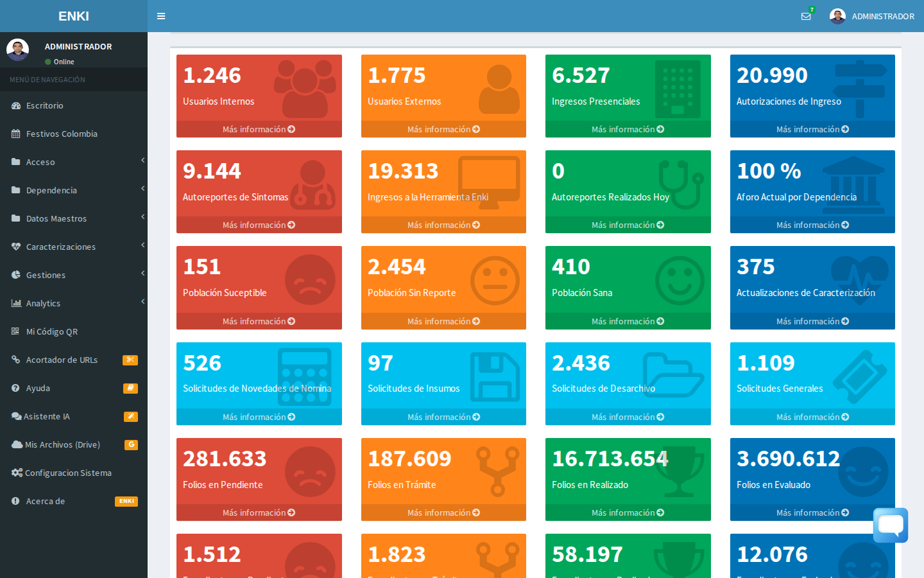Image resolution: width=924 pixels, height=578 pixels.
Task: Click the sidebar administrator avatar photo
Action: tap(17, 50)
